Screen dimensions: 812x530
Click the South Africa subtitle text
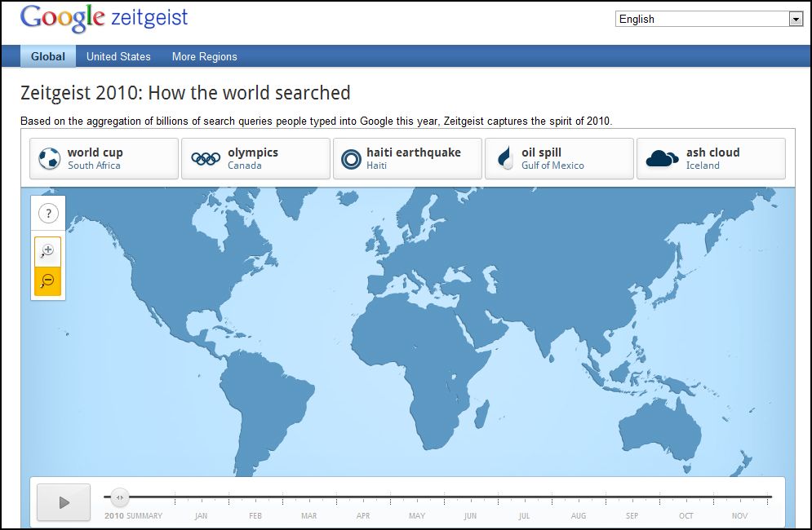coord(94,166)
